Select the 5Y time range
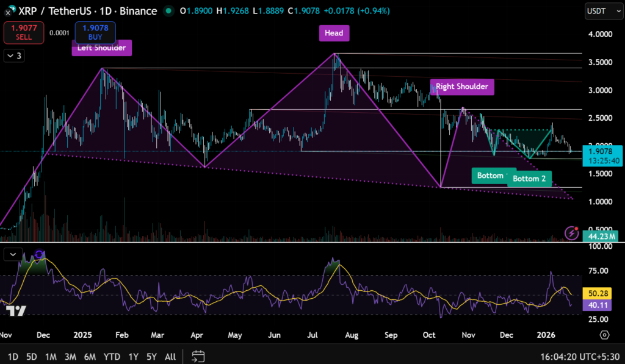 point(153,356)
